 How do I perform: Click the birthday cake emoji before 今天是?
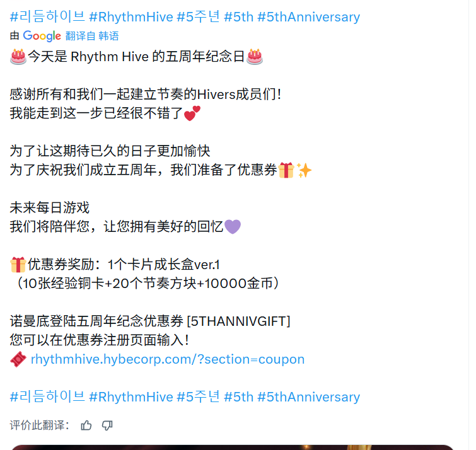pyautogui.click(x=18, y=57)
